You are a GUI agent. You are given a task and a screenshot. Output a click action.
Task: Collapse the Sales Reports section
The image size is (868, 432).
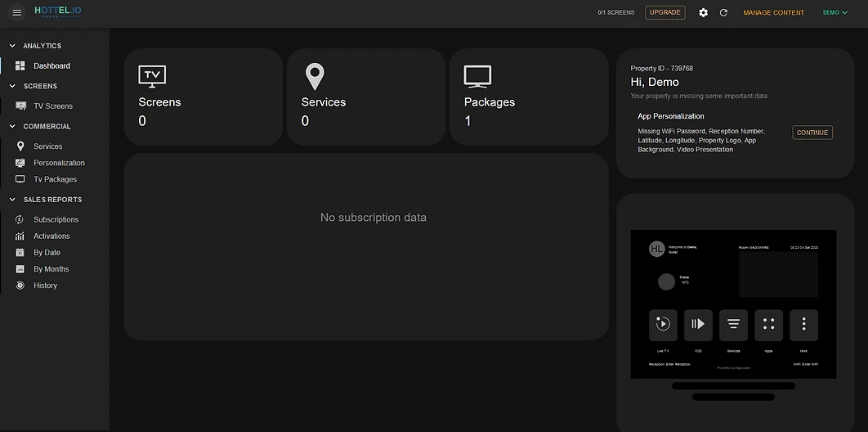click(12, 200)
